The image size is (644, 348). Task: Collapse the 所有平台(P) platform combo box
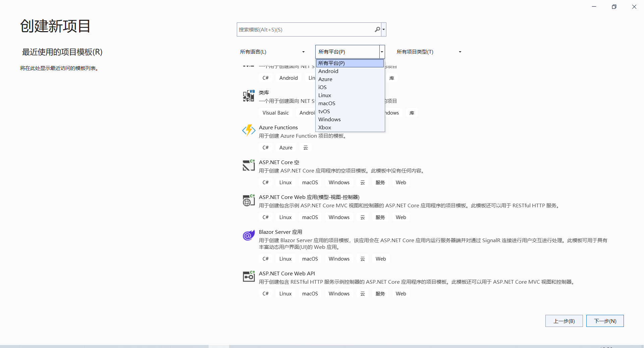[382, 52]
